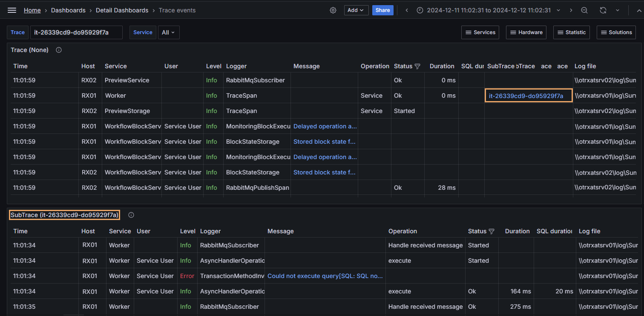Select PreviewService cell in Trace table
The height and width of the screenshot is (316, 644).
click(x=132, y=80)
